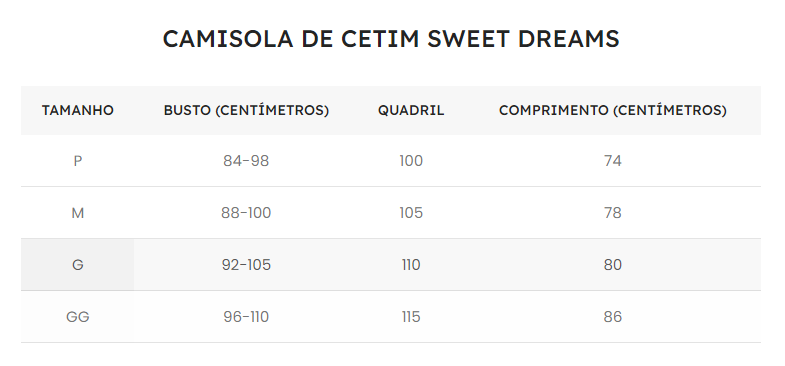Click the length value 78
785x366 pixels.
point(613,213)
